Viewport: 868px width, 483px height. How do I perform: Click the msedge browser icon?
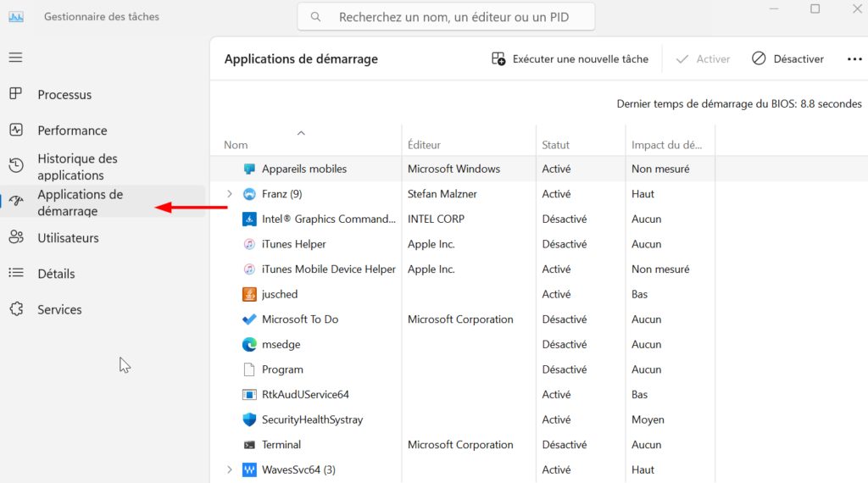click(250, 344)
